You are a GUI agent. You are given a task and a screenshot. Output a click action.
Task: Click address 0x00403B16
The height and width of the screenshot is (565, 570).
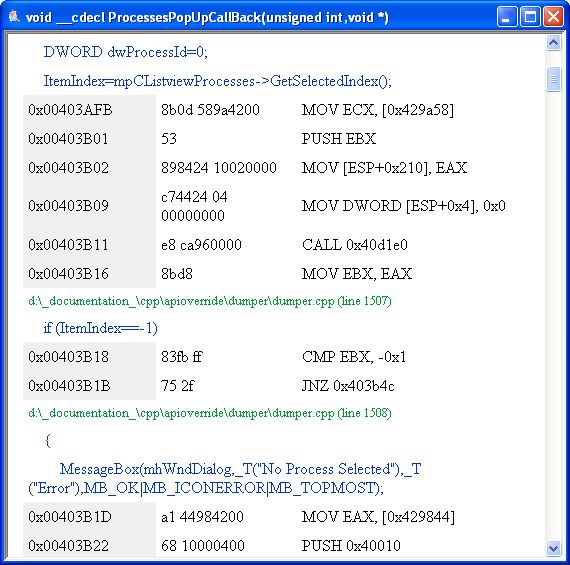[68, 274]
